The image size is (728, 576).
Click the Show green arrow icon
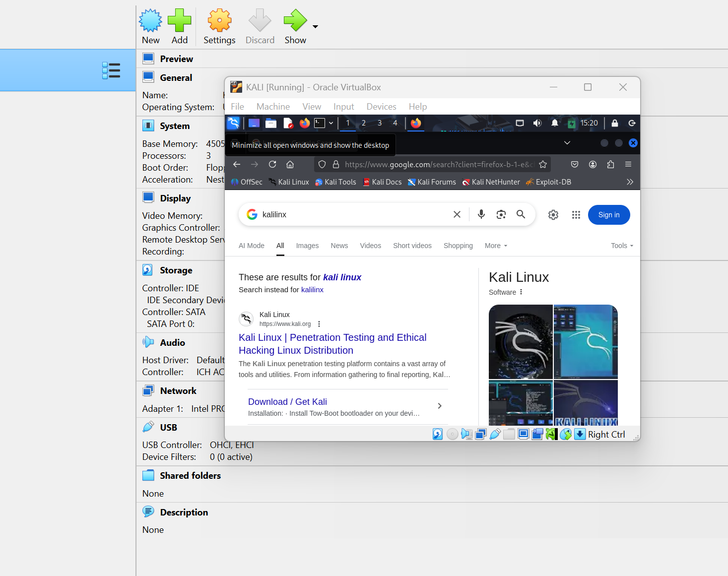(295, 20)
